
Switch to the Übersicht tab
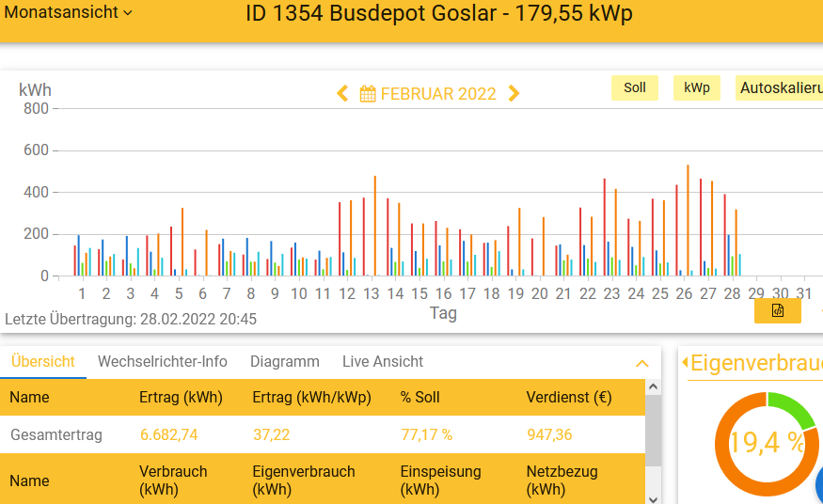coord(43,362)
